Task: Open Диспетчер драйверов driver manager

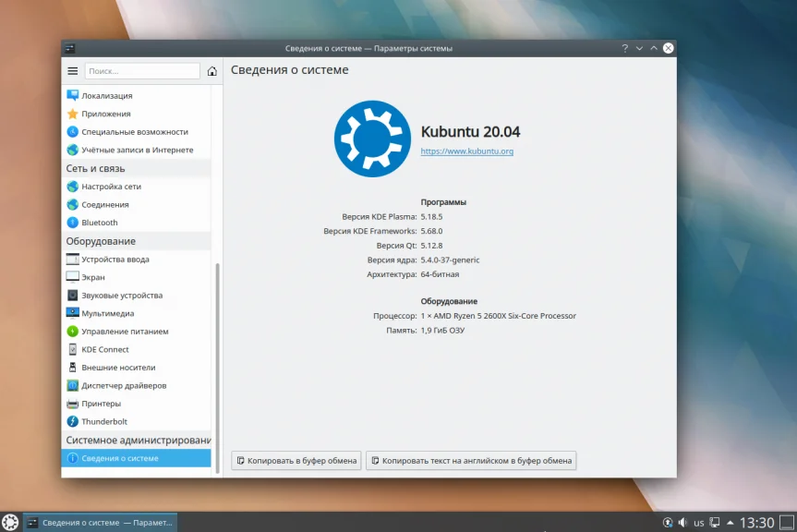Action: [x=137, y=386]
